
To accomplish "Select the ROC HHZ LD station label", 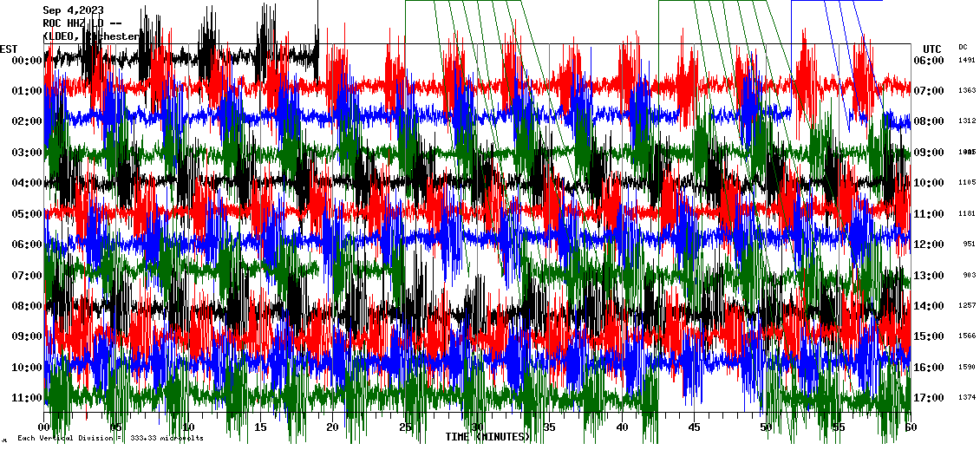I will click(82, 23).
